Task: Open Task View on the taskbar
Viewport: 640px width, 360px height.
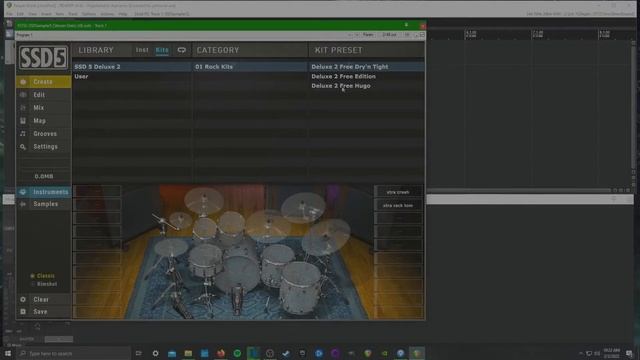Action: 139,353
